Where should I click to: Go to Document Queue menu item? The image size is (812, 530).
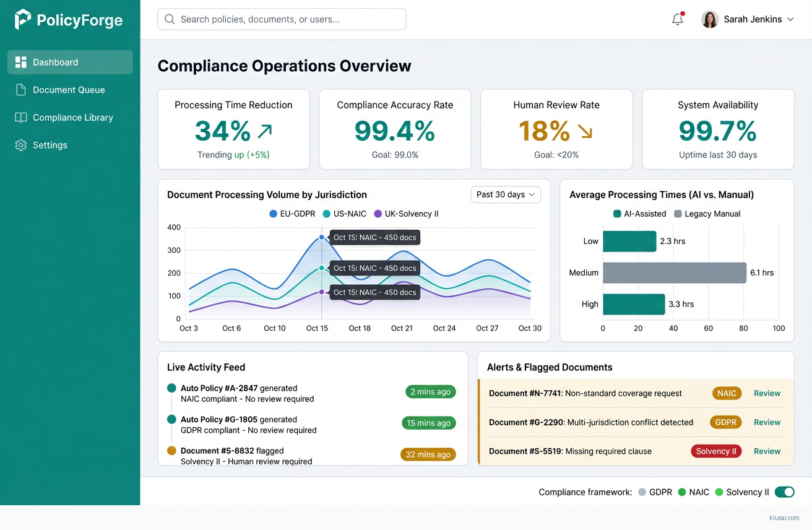click(x=69, y=90)
